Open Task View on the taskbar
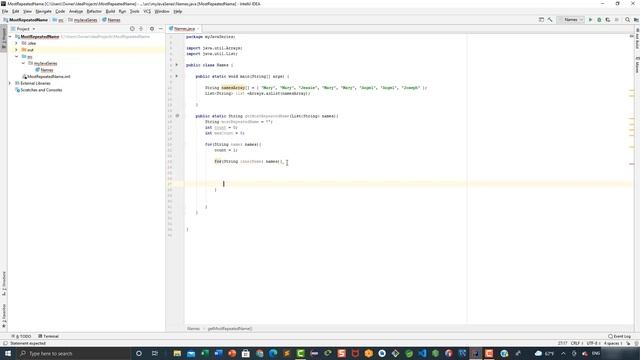Viewport: 640px width, 360px height. [x=155, y=353]
